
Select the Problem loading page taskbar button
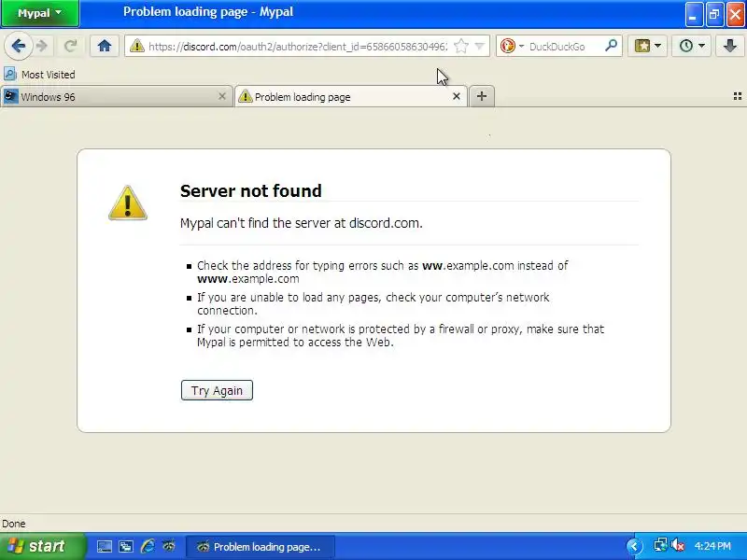tap(260, 547)
